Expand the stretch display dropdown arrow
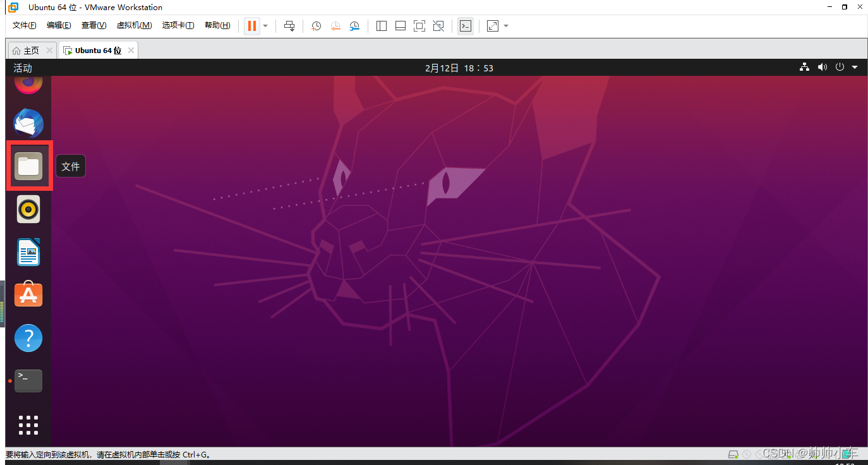This screenshot has height=465, width=868. click(506, 26)
